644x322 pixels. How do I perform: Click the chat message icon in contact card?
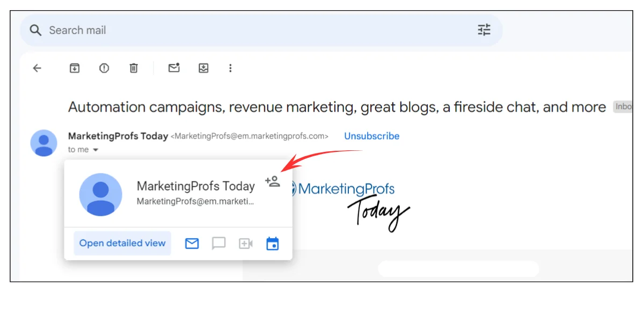[x=218, y=244]
